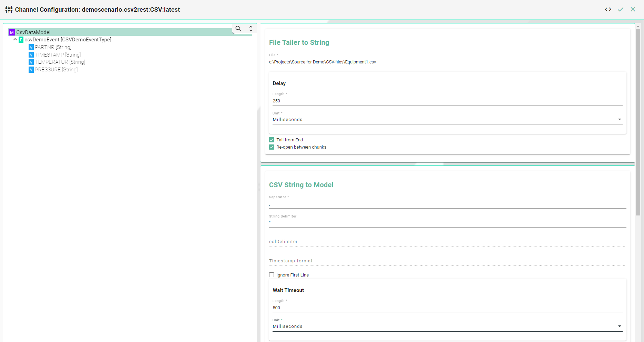
Task: Enable the Ignore First Line checkbox
Action: tap(272, 275)
